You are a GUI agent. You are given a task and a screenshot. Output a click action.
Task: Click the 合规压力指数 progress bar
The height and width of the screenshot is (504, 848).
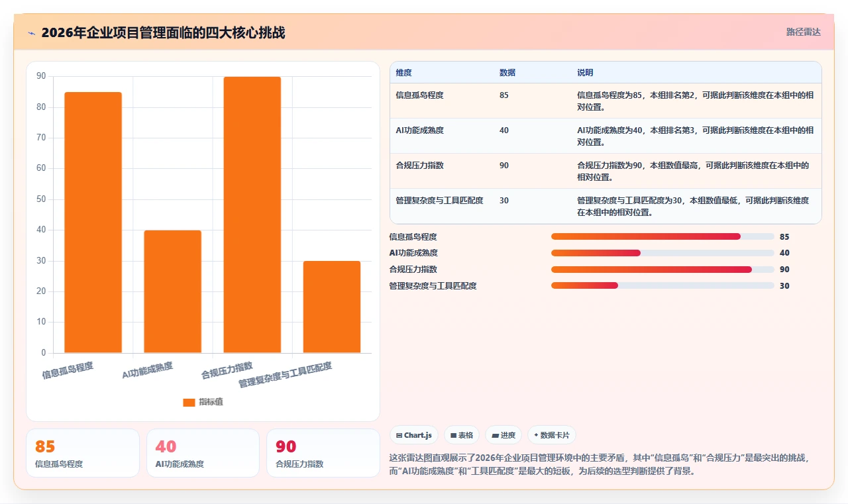click(x=662, y=270)
